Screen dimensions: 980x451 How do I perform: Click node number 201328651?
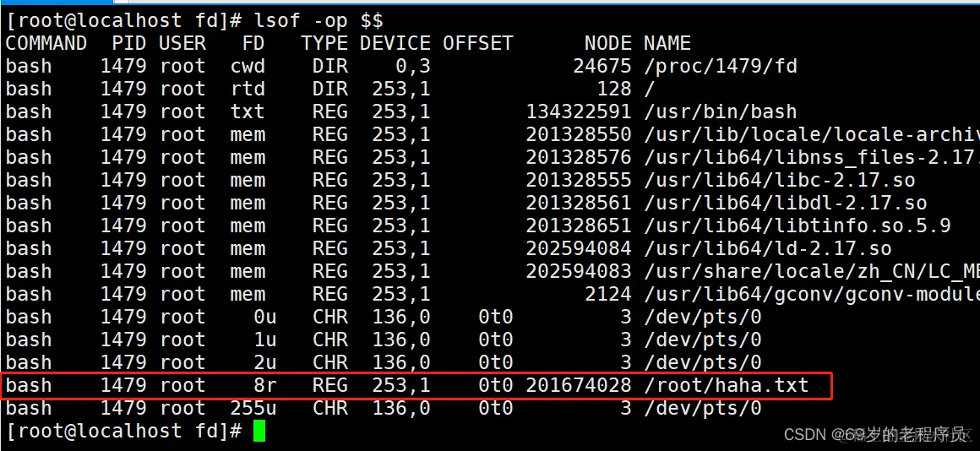click(x=578, y=225)
